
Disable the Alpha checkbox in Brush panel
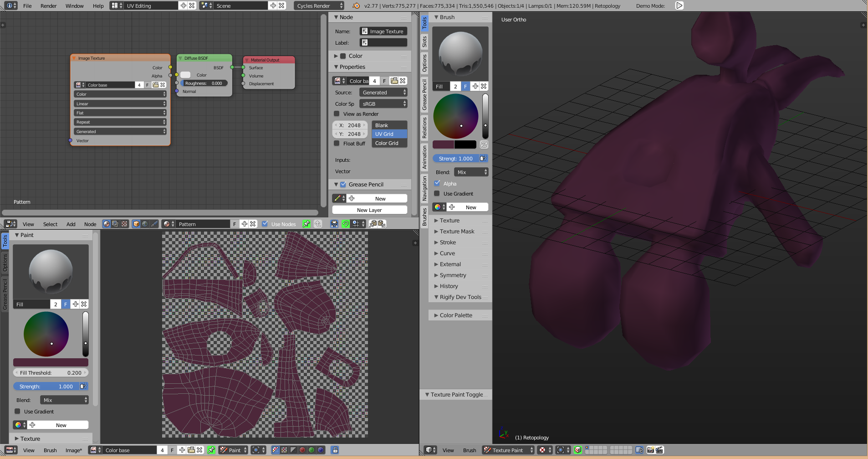point(437,183)
